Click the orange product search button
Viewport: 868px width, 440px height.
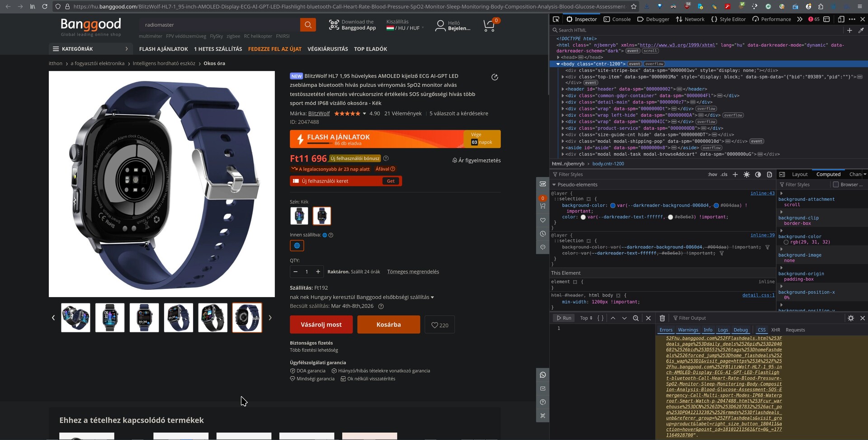coord(308,25)
